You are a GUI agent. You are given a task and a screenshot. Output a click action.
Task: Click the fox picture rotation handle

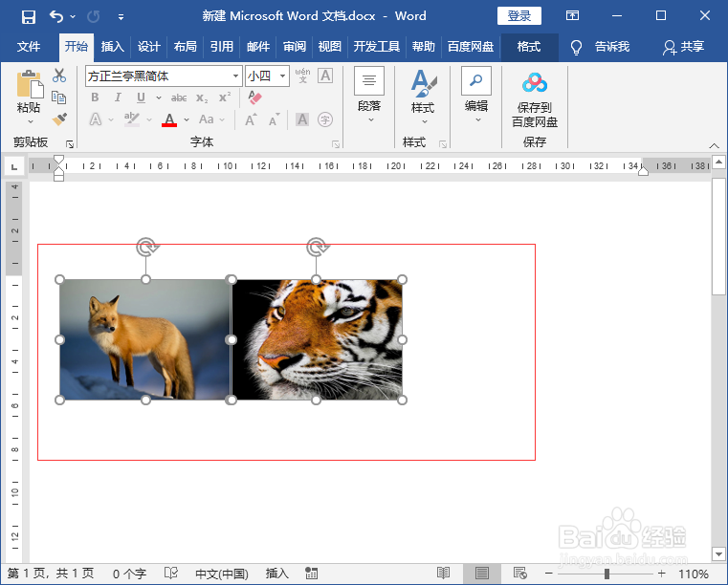click(147, 248)
